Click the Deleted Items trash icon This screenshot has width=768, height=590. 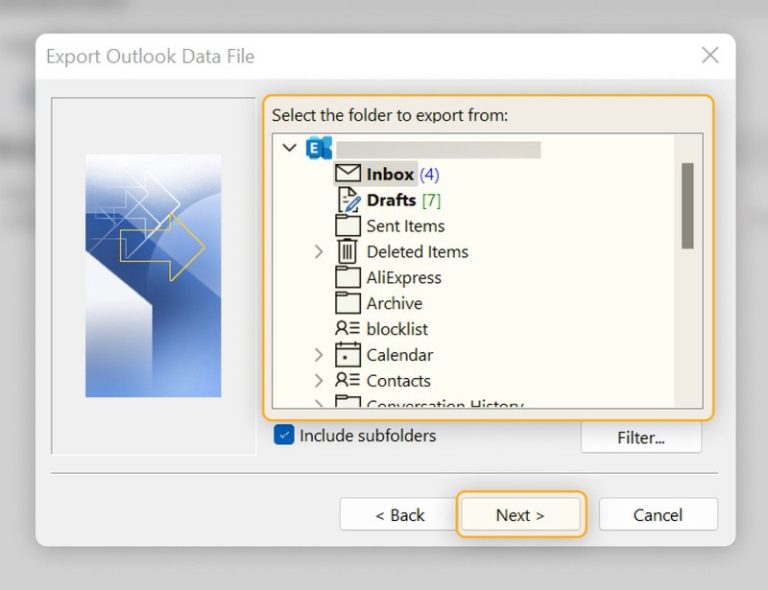[348, 252]
